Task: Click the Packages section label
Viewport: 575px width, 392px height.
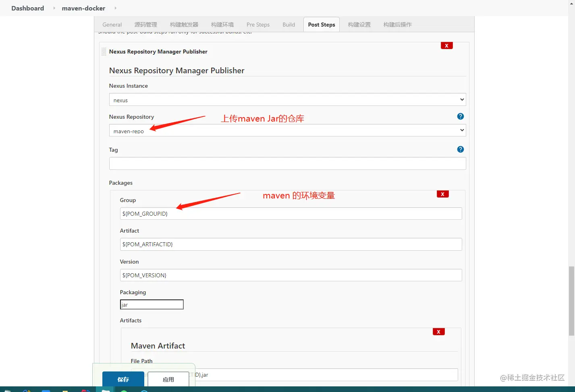Action: (121, 183)
